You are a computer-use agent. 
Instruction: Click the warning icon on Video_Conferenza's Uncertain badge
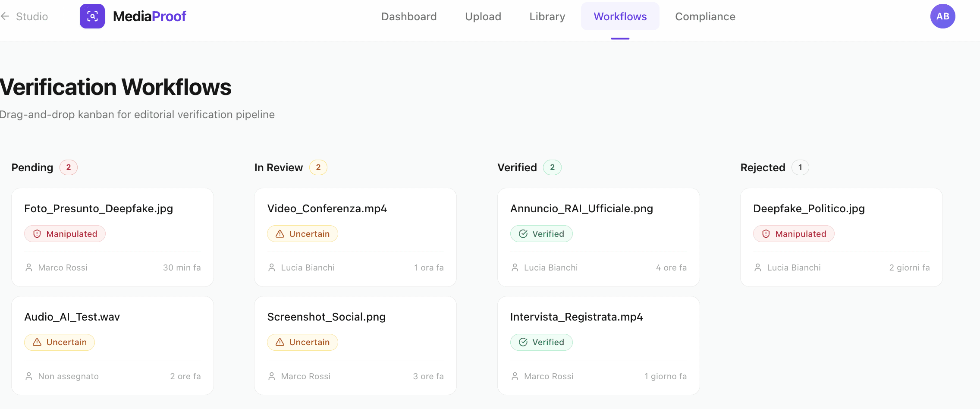coord(280,233)
